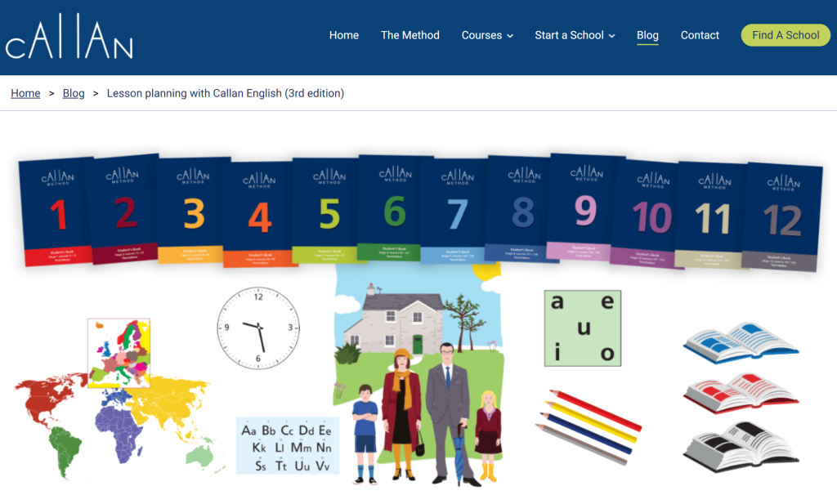Expand the Courses dropdown menu
The width and height of the screenshot is (837, 504).
point(487,35)
